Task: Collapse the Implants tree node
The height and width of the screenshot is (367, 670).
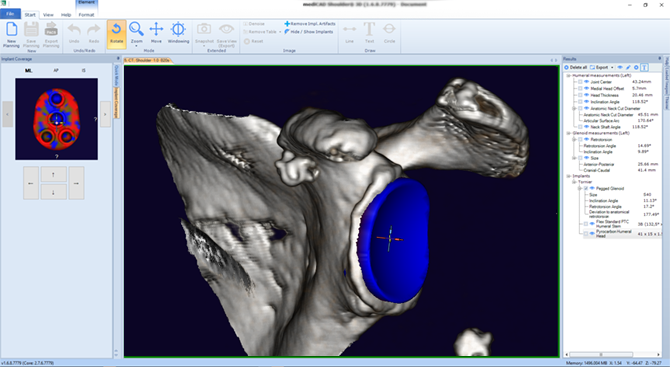Action: (569, 176)
